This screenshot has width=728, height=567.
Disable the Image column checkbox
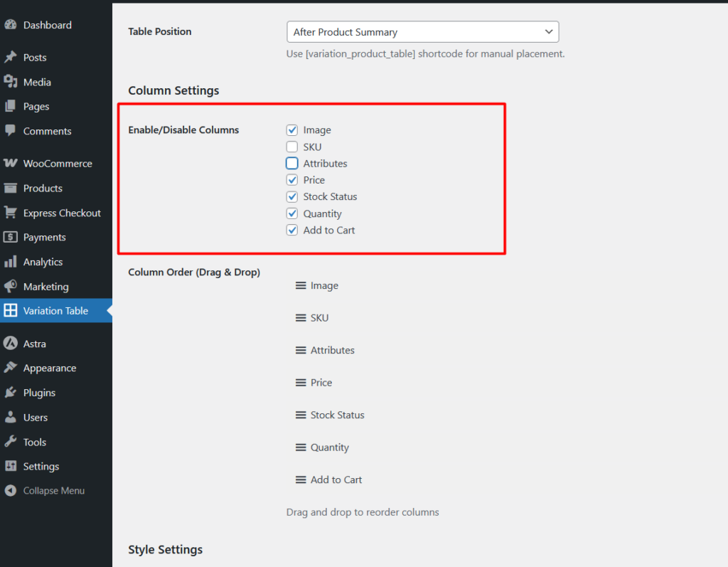[x=292, y=130]
